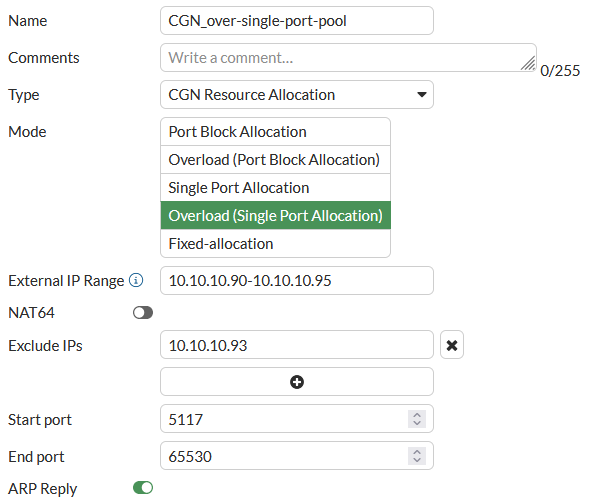Select Overload (Port Block Allocation) mode

[x=275, y=160]
